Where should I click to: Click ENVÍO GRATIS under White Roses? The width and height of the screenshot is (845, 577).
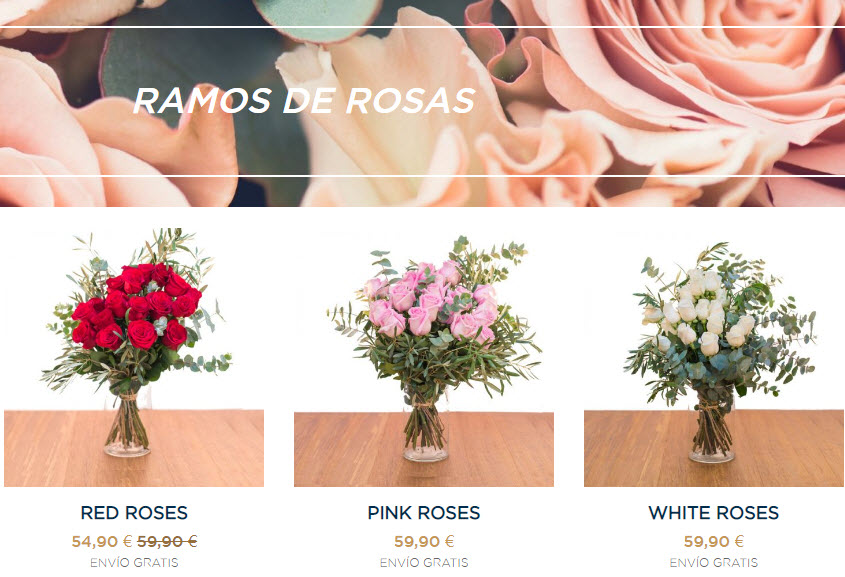pyautogui.click(x=714, y=562)
